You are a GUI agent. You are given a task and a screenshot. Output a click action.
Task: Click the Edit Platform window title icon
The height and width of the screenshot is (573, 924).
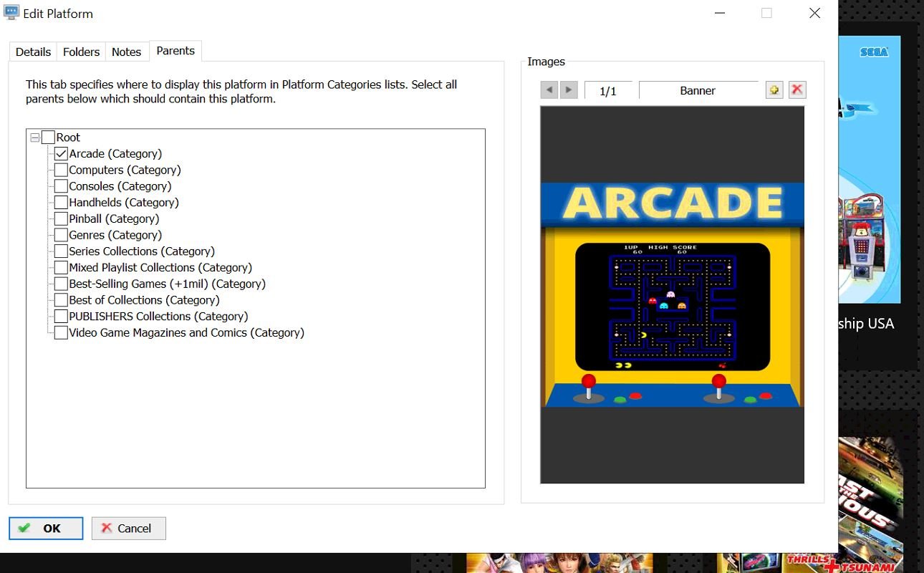[11, 13]
